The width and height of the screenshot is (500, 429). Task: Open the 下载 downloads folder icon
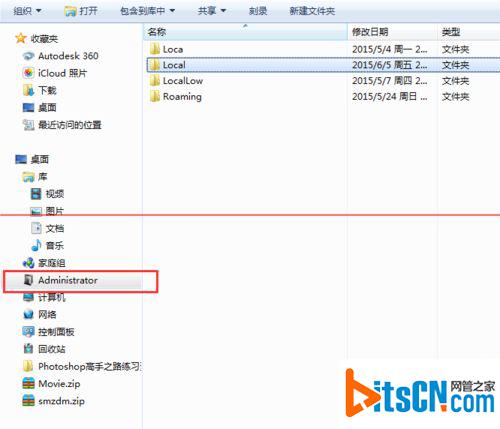pyautogui.click(x=28, y=90)
